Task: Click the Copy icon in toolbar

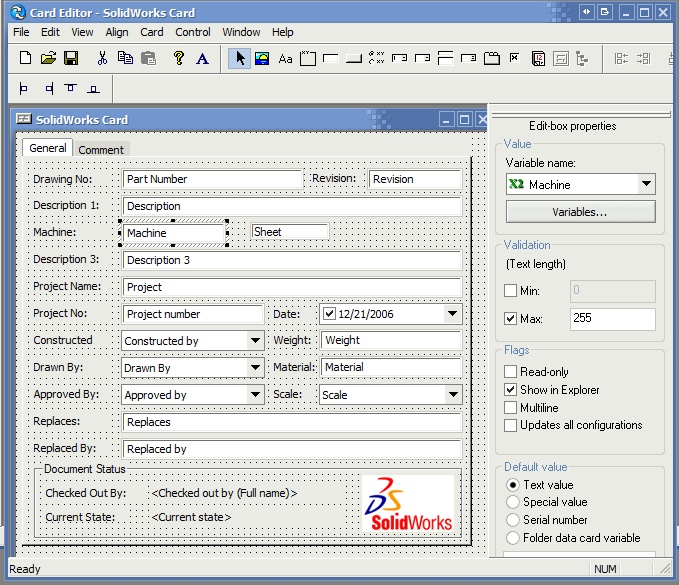Action: coord(125,58)
